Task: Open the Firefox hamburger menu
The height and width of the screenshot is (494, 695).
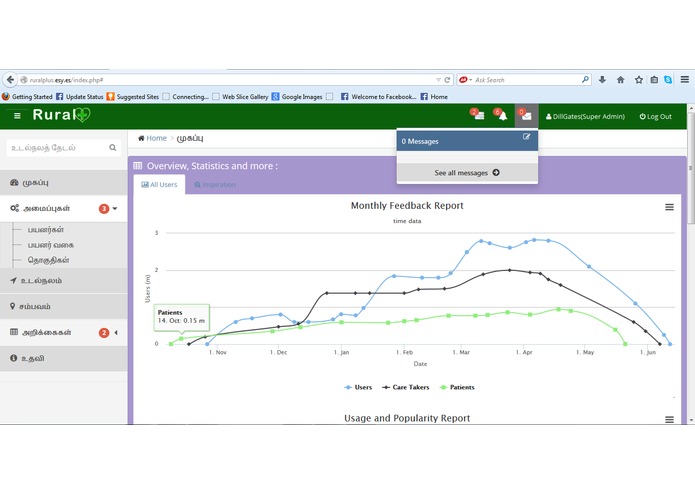Action: click(x=685, y=80)
